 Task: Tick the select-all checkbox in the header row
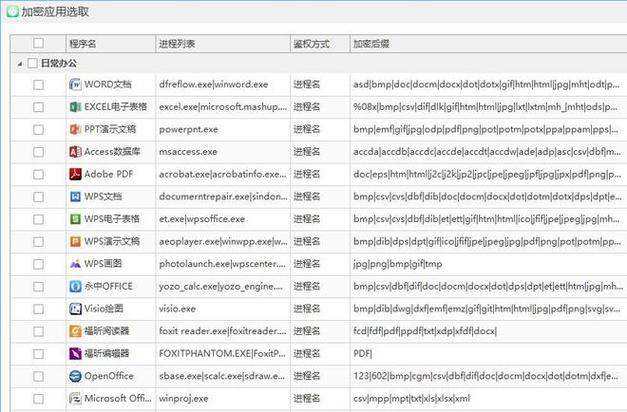click(38, 43)
